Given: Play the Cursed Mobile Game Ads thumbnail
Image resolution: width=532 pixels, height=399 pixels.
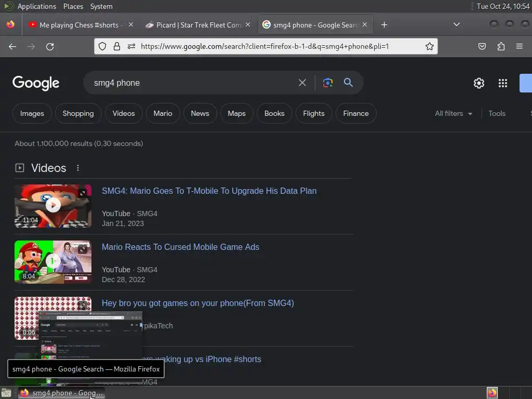Looking at the screenshot, I should pyautogui.click(x=53, y=262).
